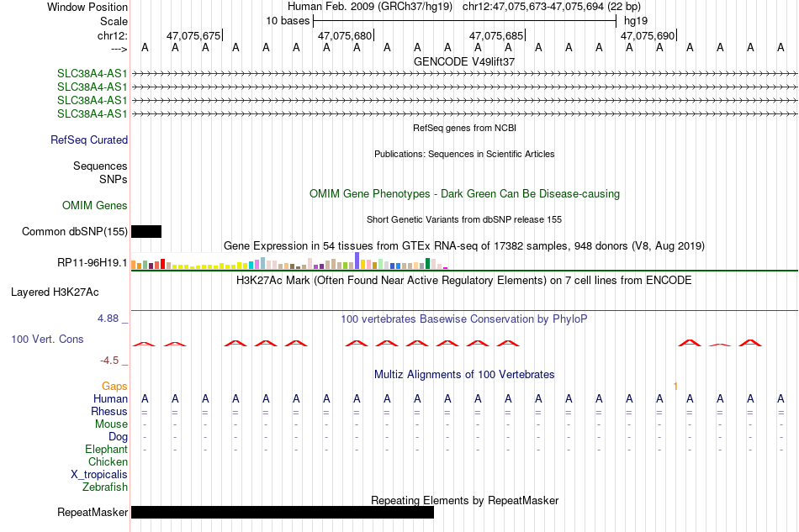Select the X_tropicalis alignment row label
This screenshot has width=799, height=532.
point(99,475)
